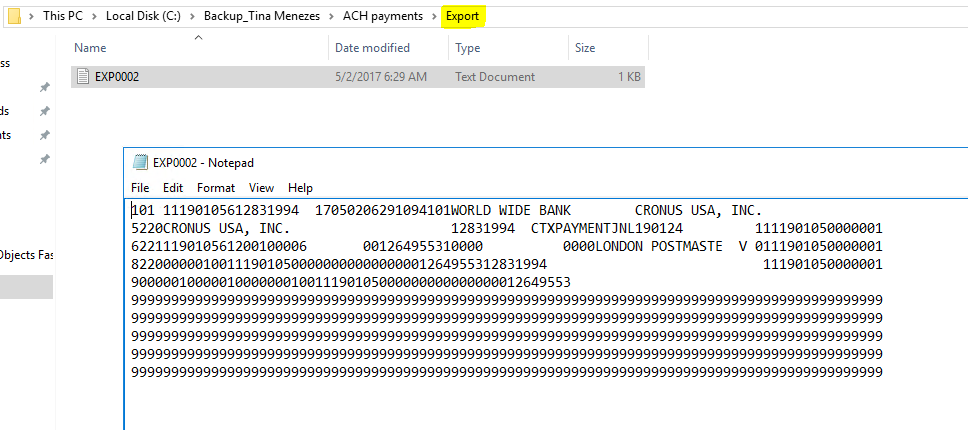Open Notepad Edit menu

tap(173, 188)
